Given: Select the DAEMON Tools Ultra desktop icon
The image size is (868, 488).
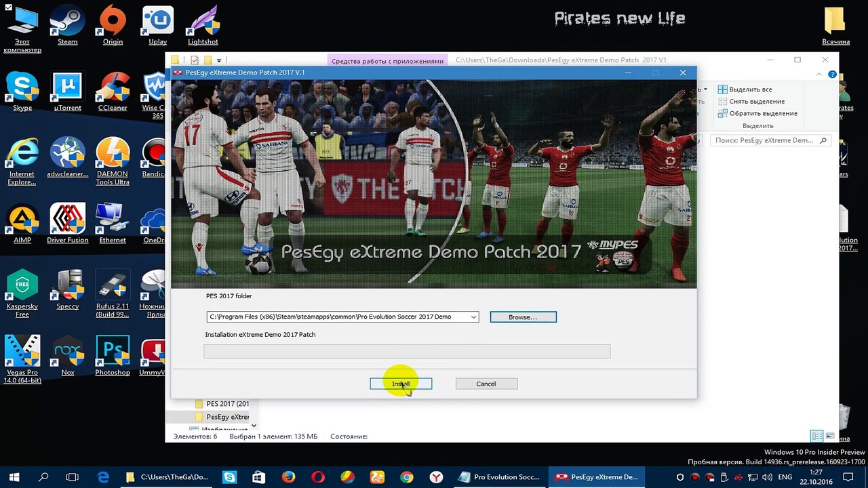Looking at the screenshot, I should (x=113, y=161).
